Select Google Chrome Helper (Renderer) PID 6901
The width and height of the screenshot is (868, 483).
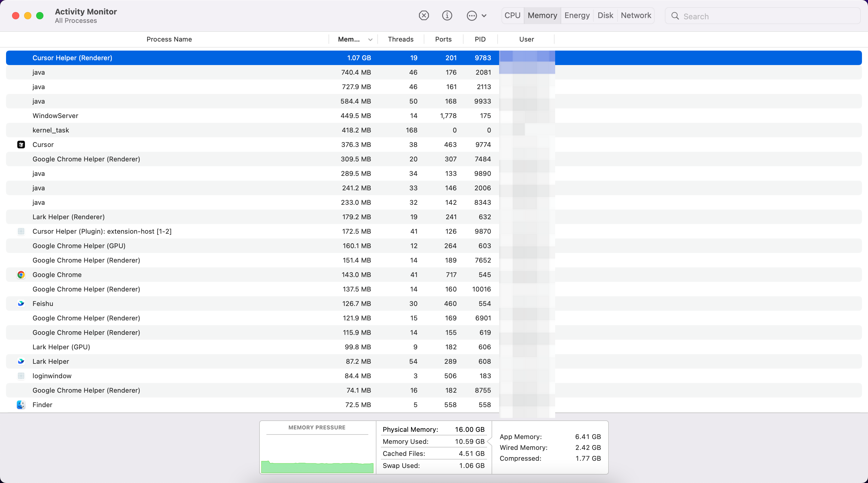(434, 318)
